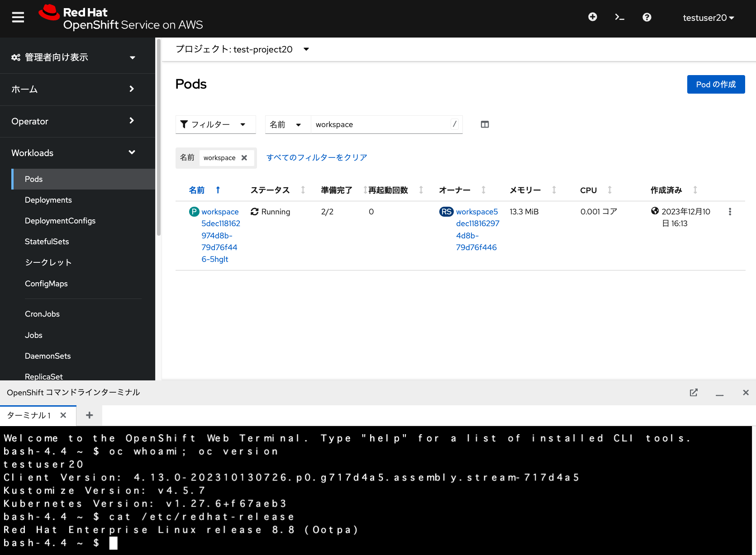Close the ターミナル 1 tab
The width and height of the screenshot is (756, 555).
coord(63,415)
